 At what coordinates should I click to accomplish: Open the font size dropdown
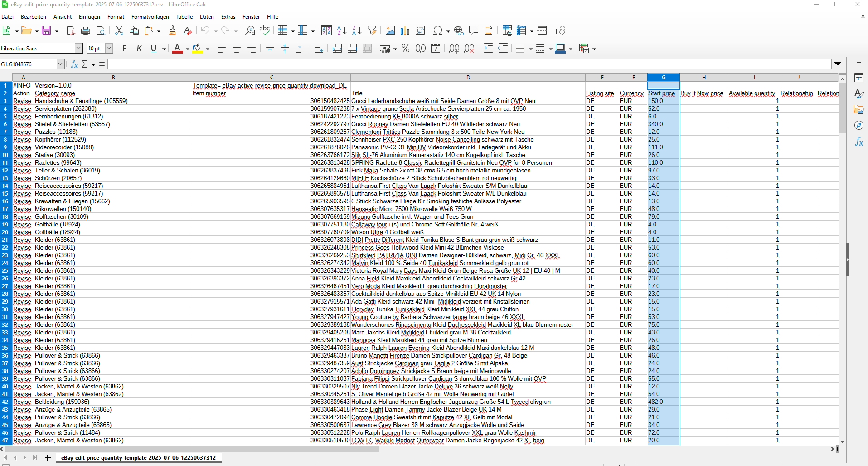[x=109, y=48]
